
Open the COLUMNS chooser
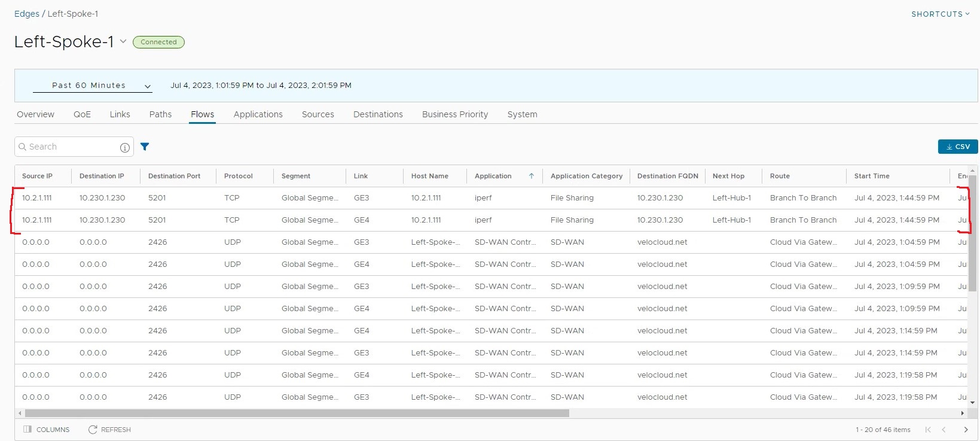[x=47, y=430]
